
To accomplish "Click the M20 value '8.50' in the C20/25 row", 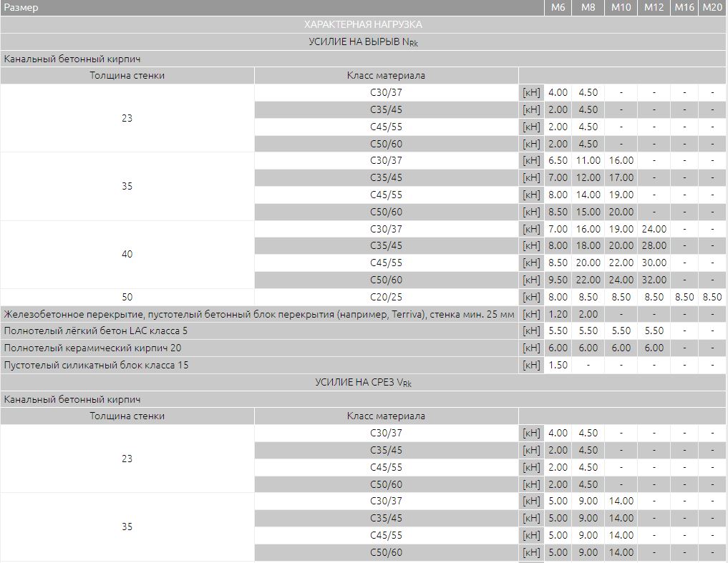I will pyautogui.click(x=712, y=297).
